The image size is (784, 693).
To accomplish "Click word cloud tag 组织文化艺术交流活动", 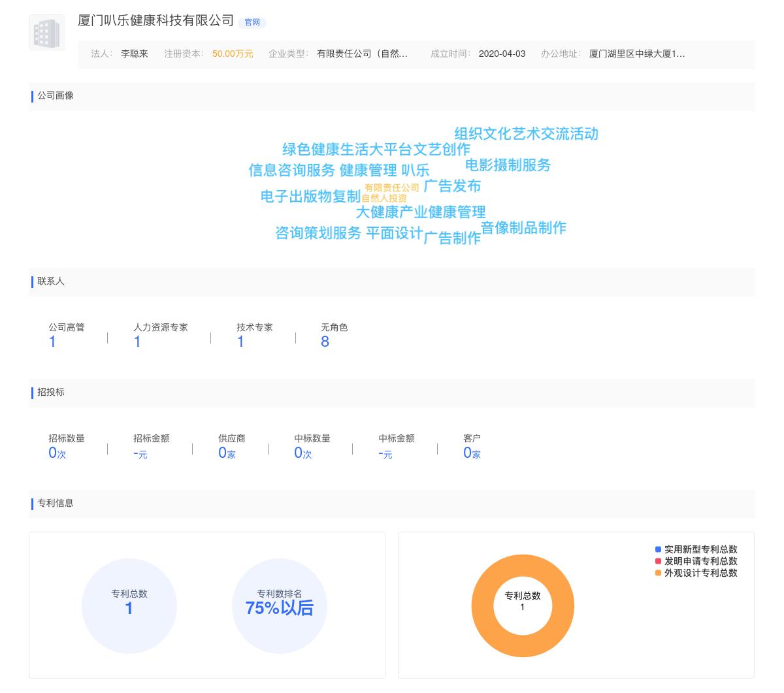I will click(x=527, y=134).
